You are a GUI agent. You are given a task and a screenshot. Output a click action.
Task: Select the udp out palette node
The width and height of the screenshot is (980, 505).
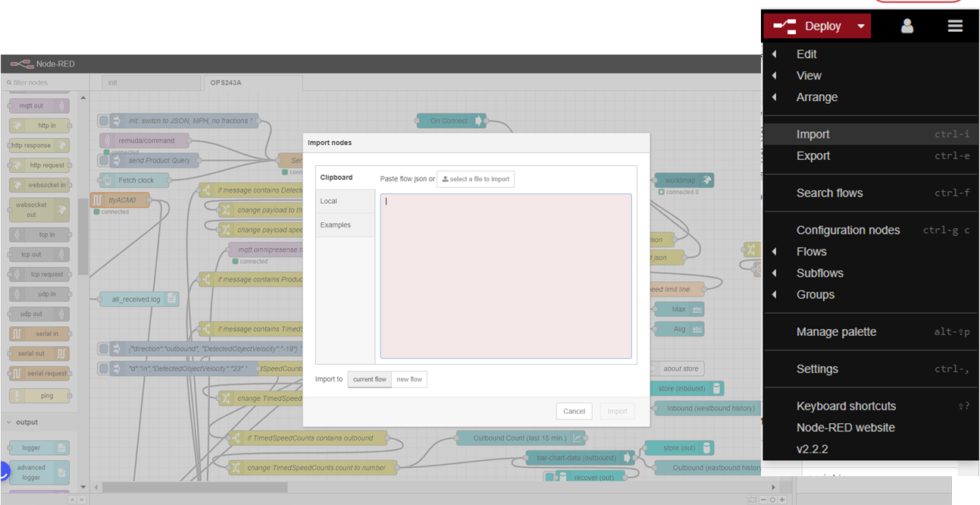39,314
